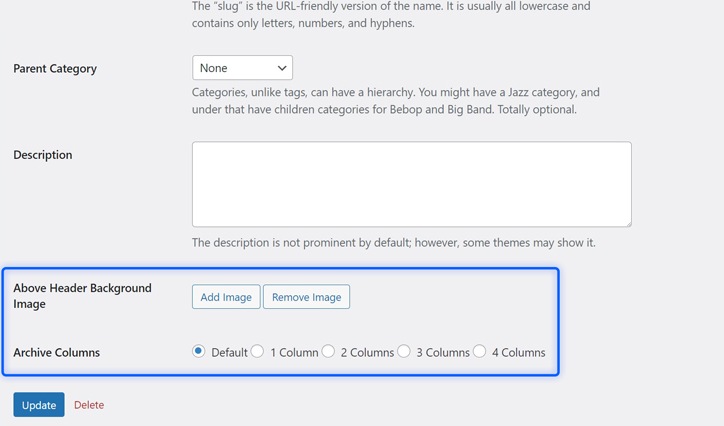Click the description prominence help text
724x426 pixels.
point(393,243)
